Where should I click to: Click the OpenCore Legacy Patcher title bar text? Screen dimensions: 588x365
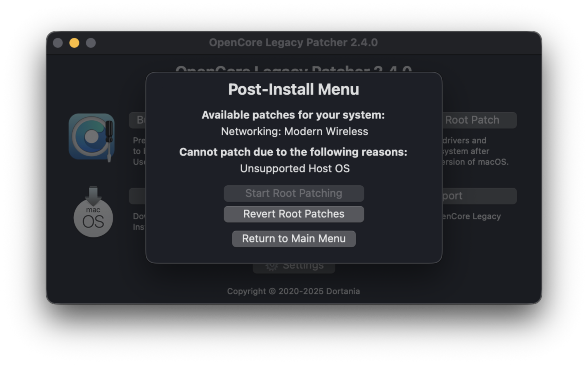pos(293,43)
